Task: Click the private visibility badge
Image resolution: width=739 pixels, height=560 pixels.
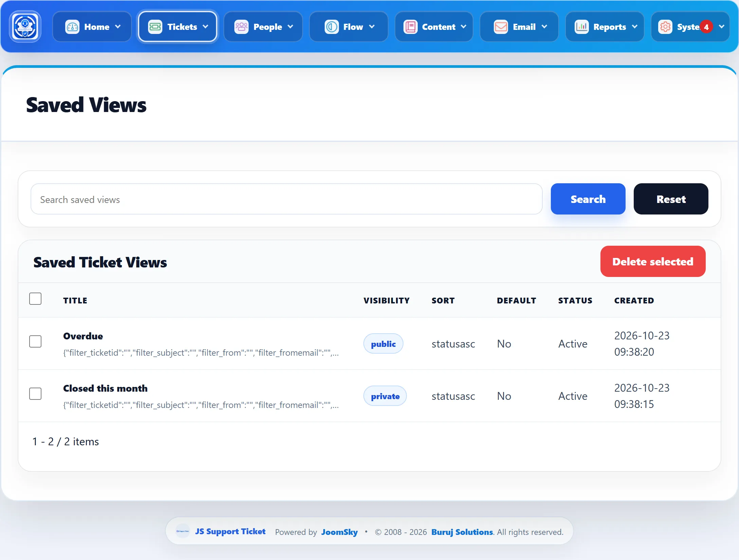Action: 385,396
